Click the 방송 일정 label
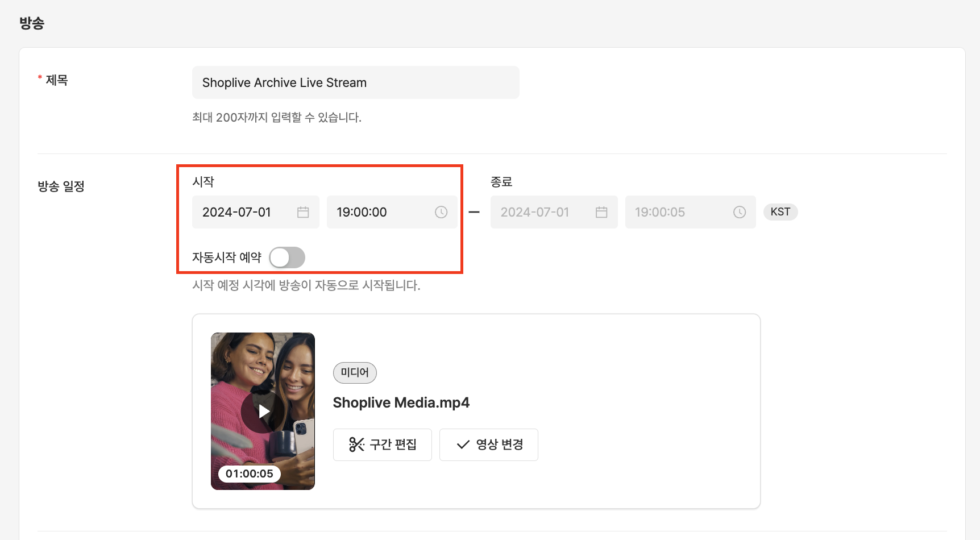 point(61,186)
